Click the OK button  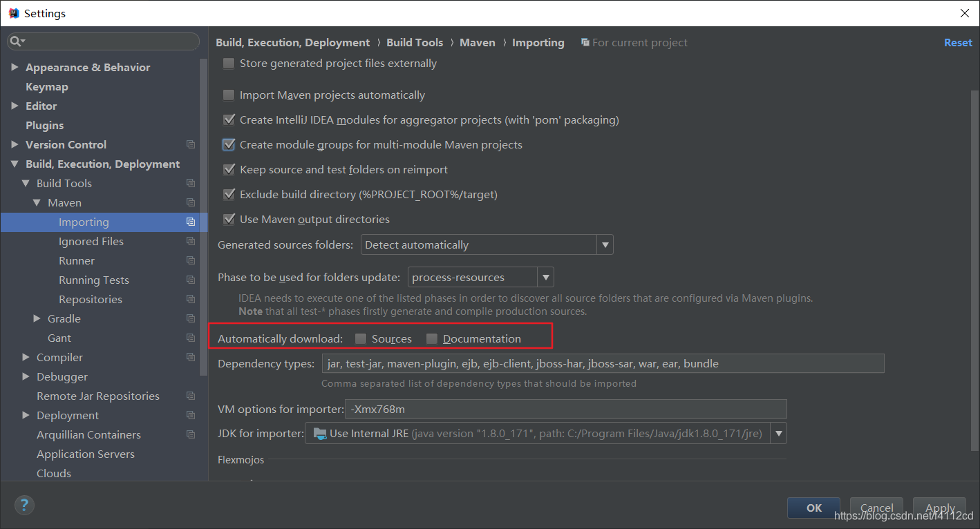pos(814,508)
